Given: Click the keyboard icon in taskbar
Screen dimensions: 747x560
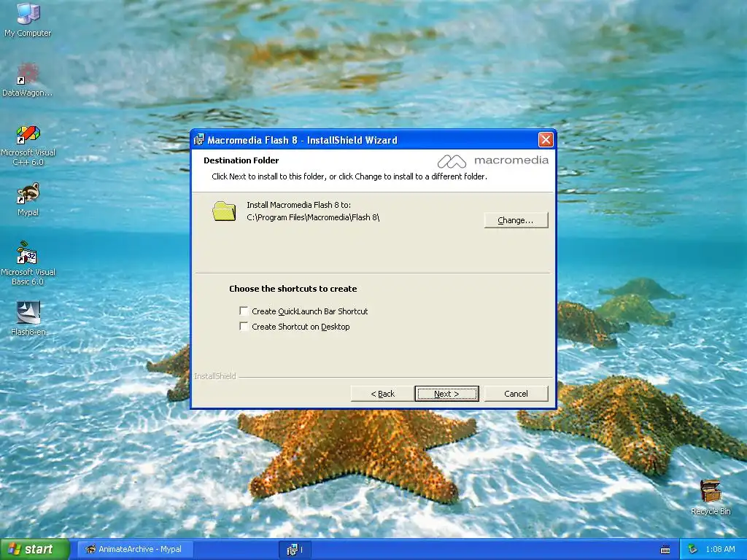Looking at the screenshot, I should click(x=665, y=550).
